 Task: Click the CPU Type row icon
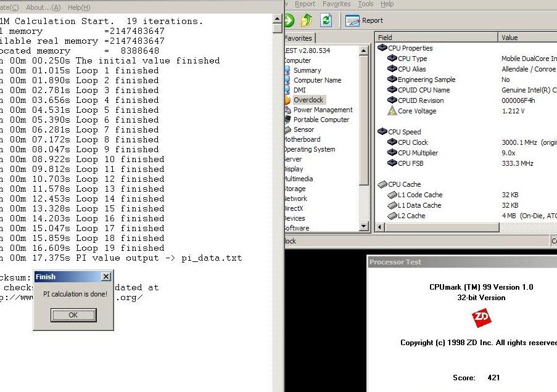click(x=392, y=58)
